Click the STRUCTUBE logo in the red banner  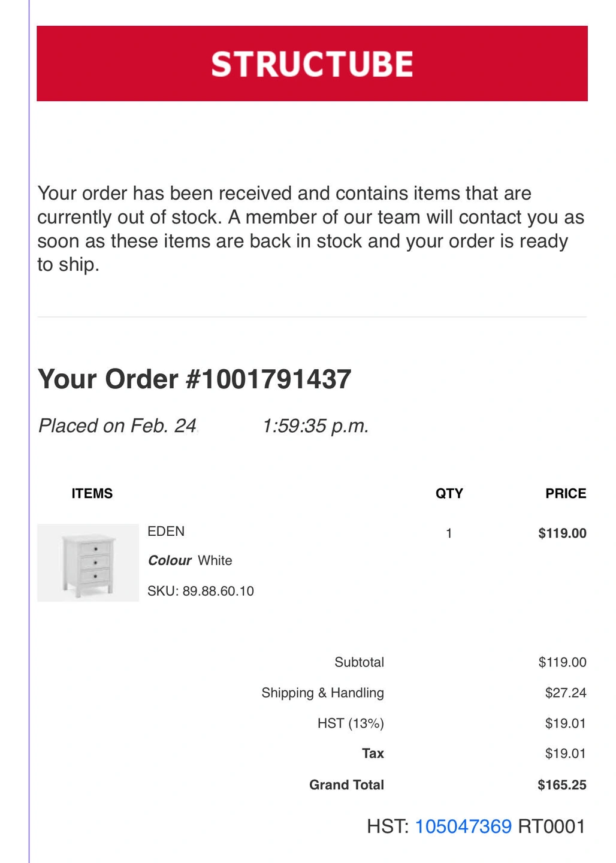point(312,64)
